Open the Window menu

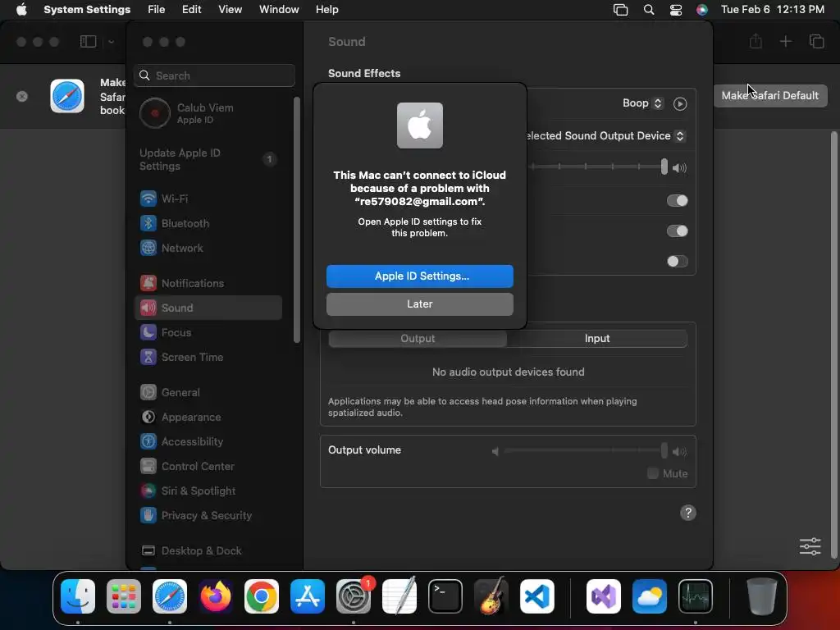[x=279, y=10]
